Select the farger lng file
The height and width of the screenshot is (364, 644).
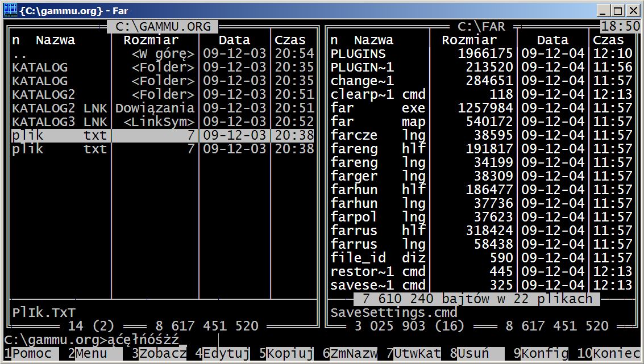point(481,177)
